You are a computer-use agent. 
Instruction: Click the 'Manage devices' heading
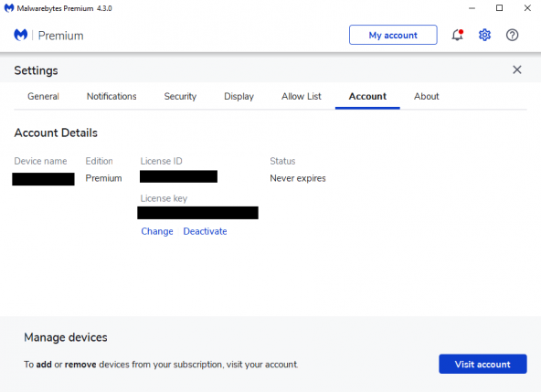tap(66, 337)
